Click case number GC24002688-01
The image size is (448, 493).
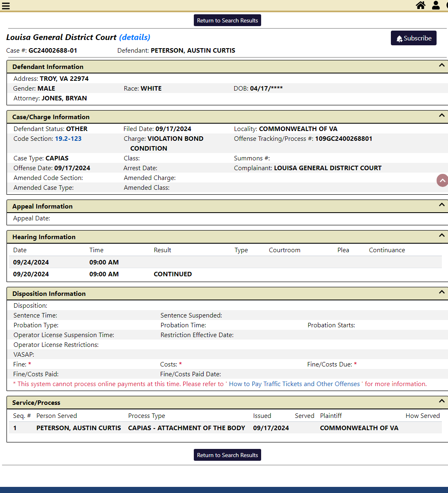pyautogui.click(x=53, y=51)
